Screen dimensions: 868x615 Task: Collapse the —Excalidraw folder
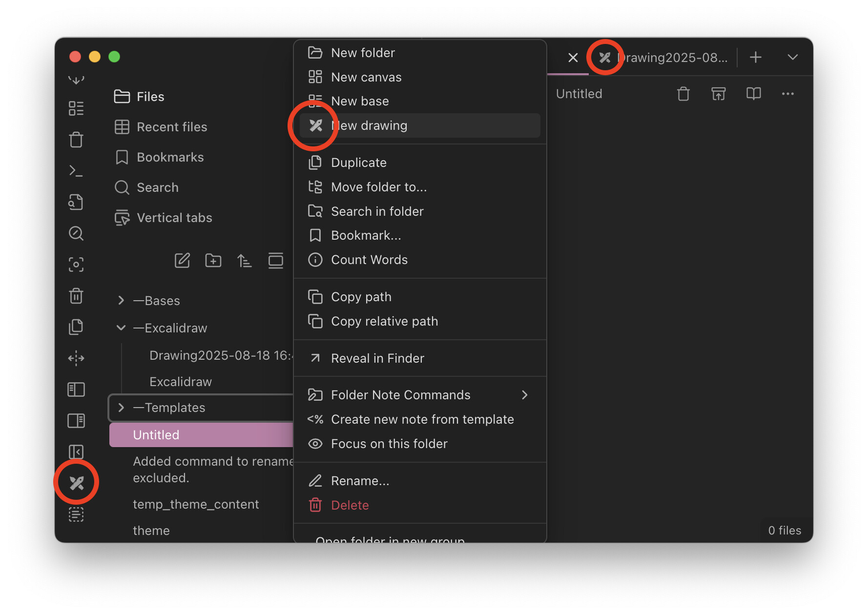tap(121, 328)
